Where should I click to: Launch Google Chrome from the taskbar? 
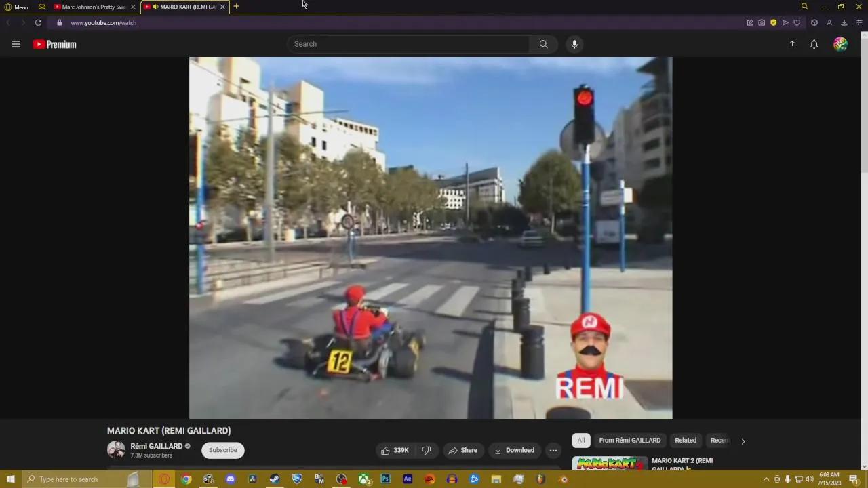[186, 479]
